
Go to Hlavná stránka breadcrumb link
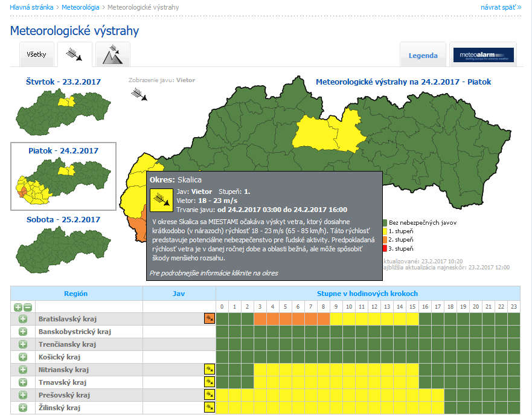tap(31, 7)
